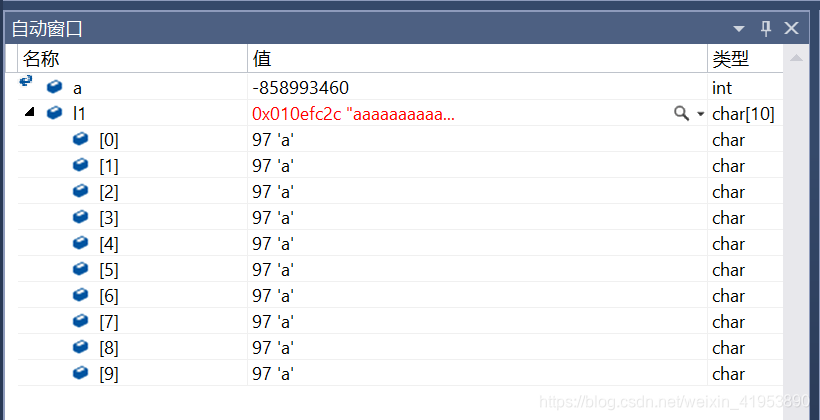Click the cube icon of element [0]
The width and height of the screenshot is (820, 420).
pyautogui.click(x=81, y=139)
